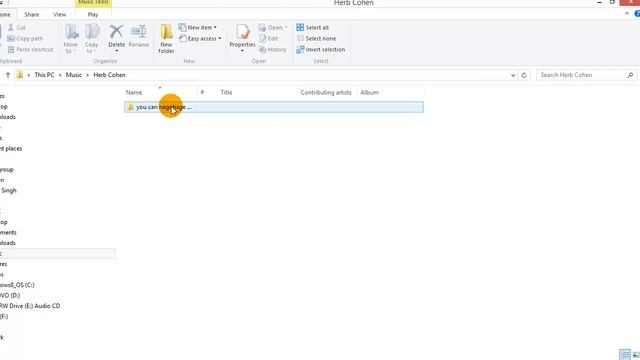Image resolution: width=640 pixels, height=360 pixels.
Task: Click the (F:) drive in the sidebar
Action: (x=4, y=316)
